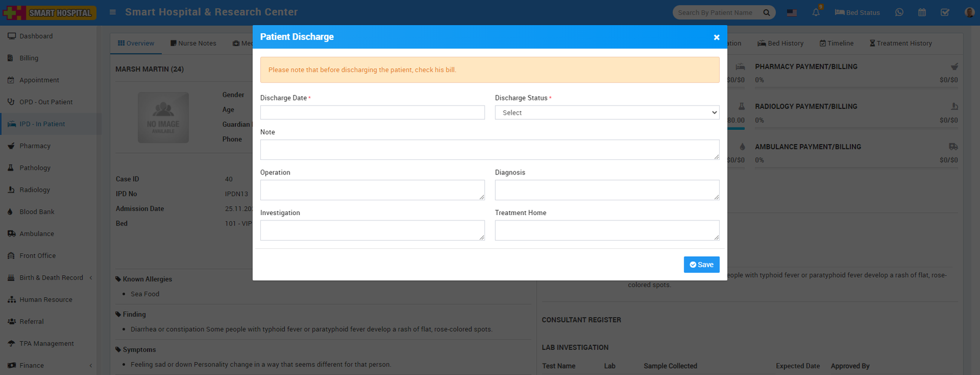Open the notifications bell icon
The image size is (980, 375).
point(816,12)
